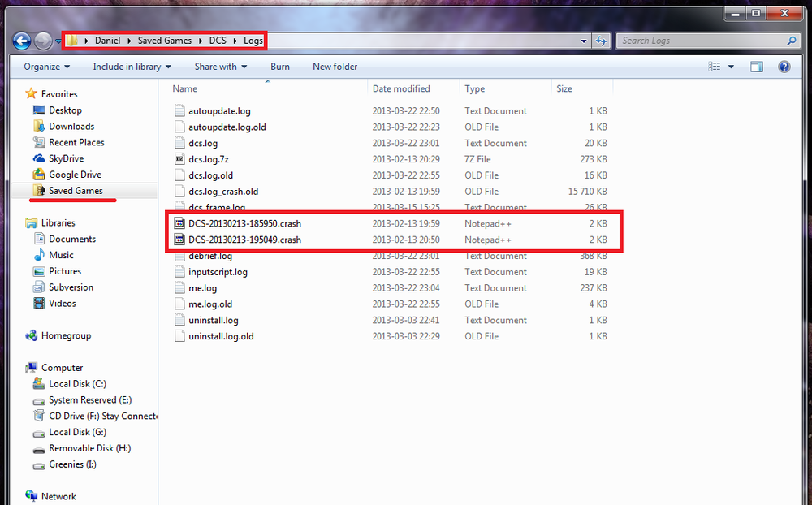Open the Share with dropdown
This screenshot has width=812, height=505.
219,67
